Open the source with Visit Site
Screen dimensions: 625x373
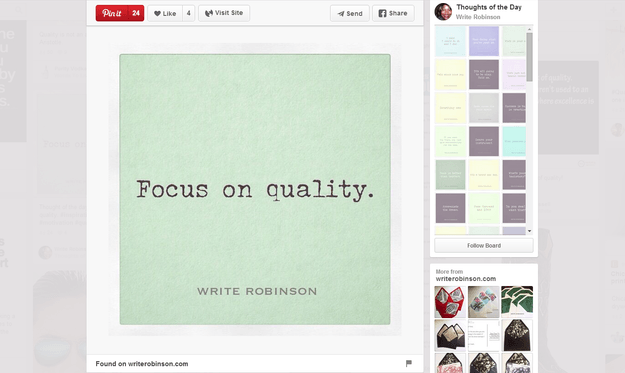(x=224, y=13)
